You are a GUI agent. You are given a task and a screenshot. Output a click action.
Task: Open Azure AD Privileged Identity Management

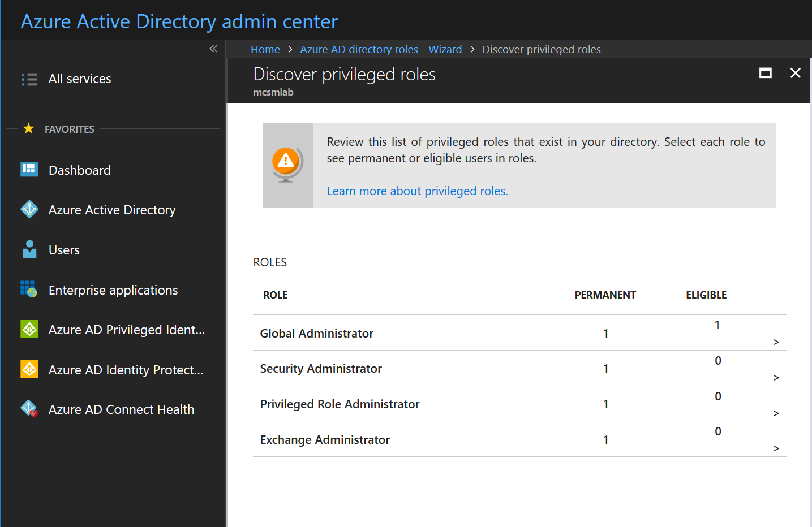[x=126, y=330]
